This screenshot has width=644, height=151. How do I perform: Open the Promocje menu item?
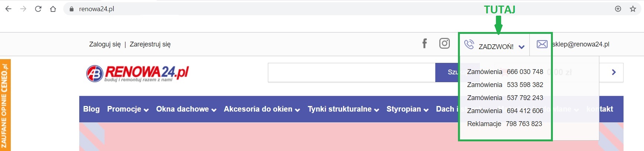(x=128, y=109)
